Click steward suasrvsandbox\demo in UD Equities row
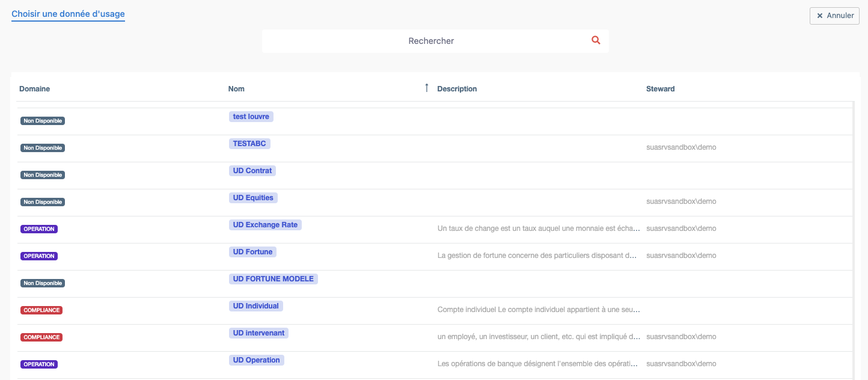 pyautogui.click(x=681, y=201)
